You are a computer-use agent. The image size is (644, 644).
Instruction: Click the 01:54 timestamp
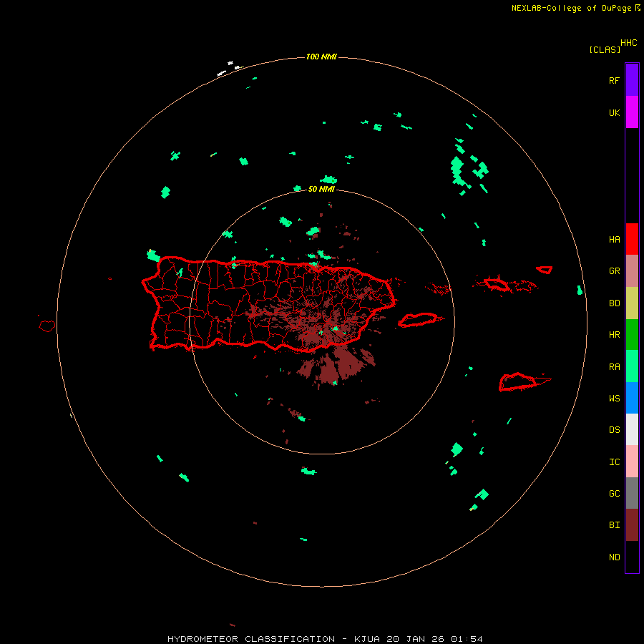(466, 639)
